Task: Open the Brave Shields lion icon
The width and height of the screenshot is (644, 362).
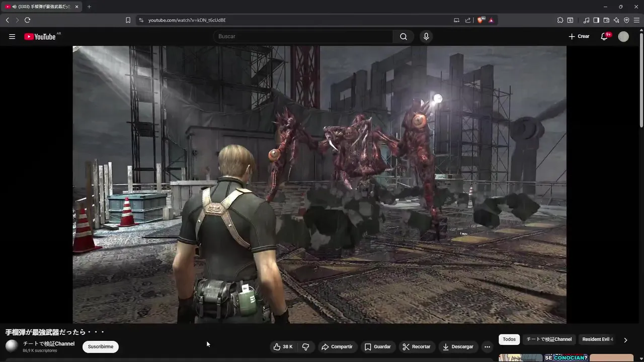Action: (480, 20)
